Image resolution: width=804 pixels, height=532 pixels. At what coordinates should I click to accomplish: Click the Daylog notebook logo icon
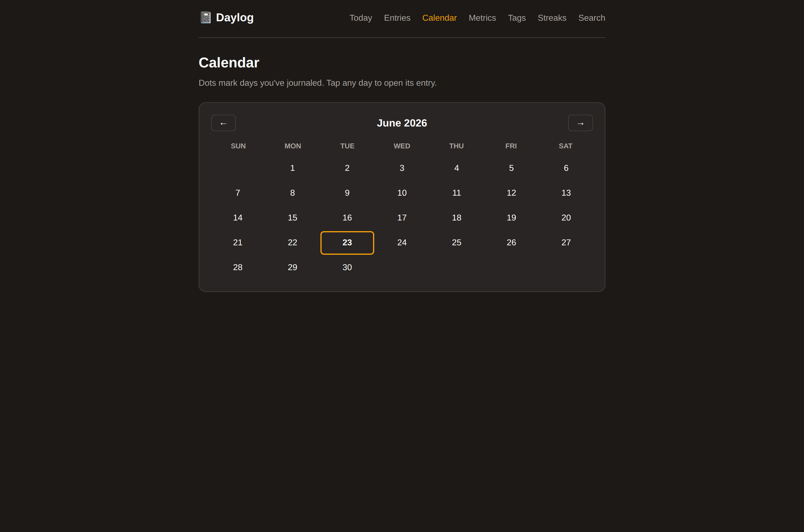tap(205, 17)
